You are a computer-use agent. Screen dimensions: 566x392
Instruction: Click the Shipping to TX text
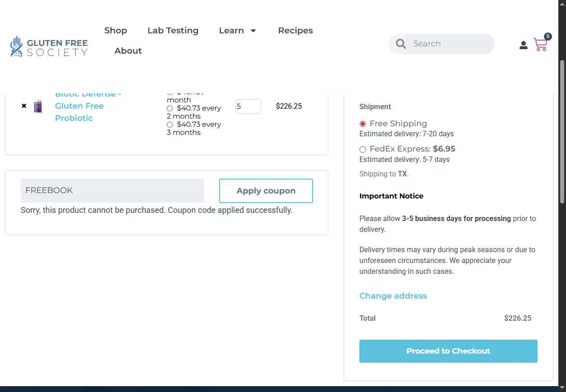pyautogui.click(x=384, y=174)
